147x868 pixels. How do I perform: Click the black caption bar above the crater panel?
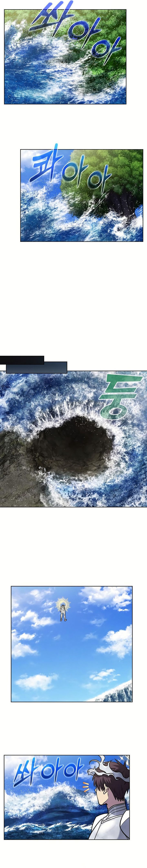pyautogui.click(x=22, y=360)
